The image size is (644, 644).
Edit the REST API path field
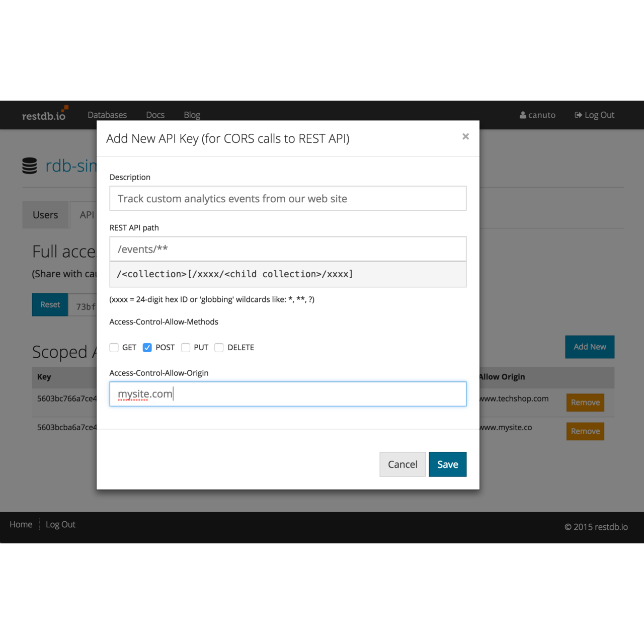pyautogui.click(x=287, y=249)
